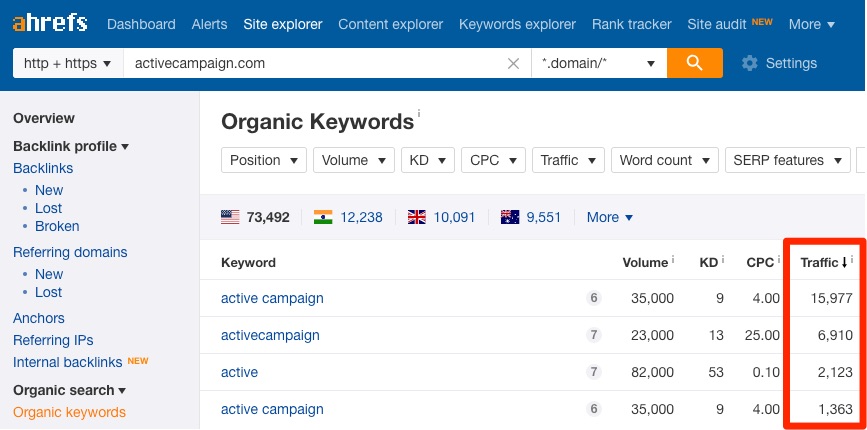Open Backlinks in the sidebar

(x=43, y=168)
